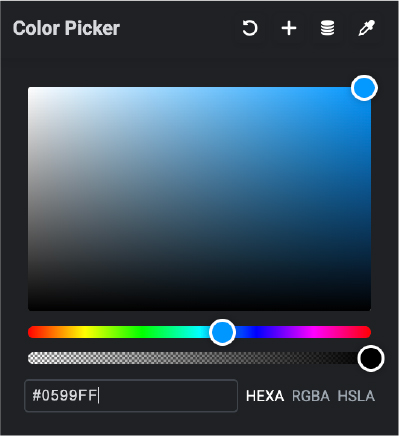The width and height of the screenshot is (399, 436).
Task: Activate the eyedropper tool icon
Action: click(366, 28)
